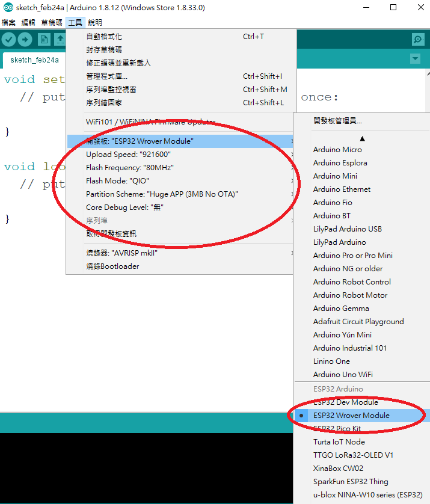Select ESP32 Wrover Module board

click(x=362, y=415)
